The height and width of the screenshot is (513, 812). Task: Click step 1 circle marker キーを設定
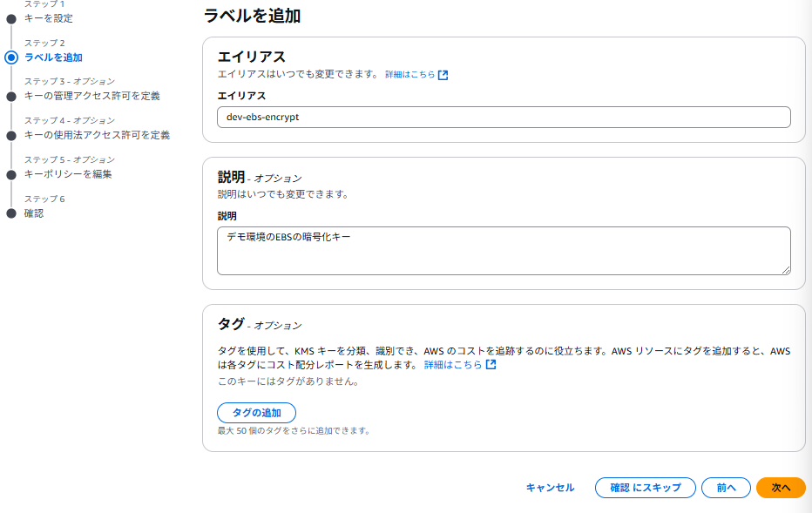point(11,19)
